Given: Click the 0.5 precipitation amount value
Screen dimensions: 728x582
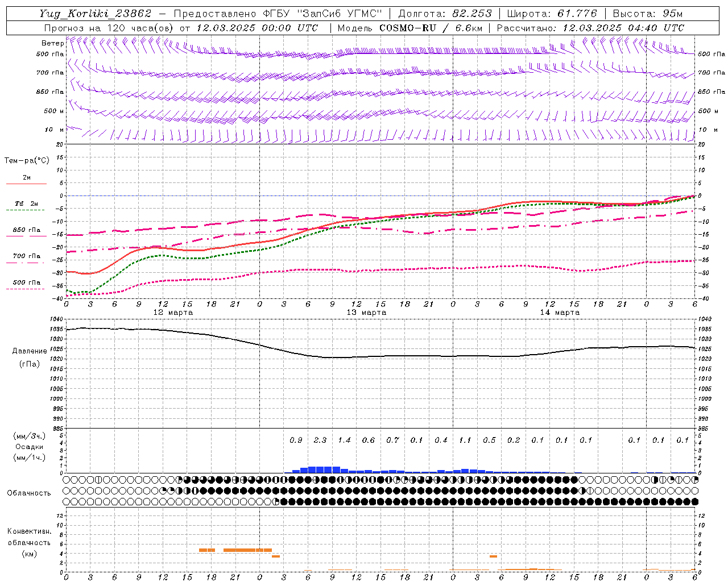Looking at the screenshot, I should pos(489,440).
